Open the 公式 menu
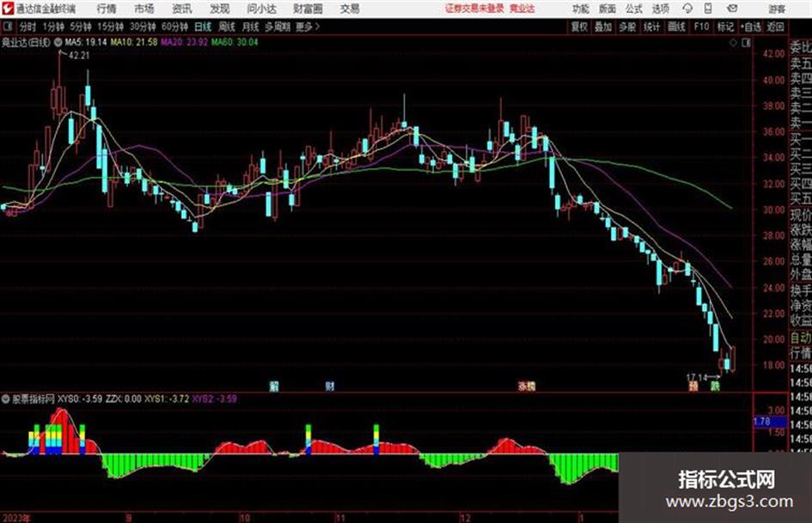This screenshot has width=812, height=523. tap(634, 9)
